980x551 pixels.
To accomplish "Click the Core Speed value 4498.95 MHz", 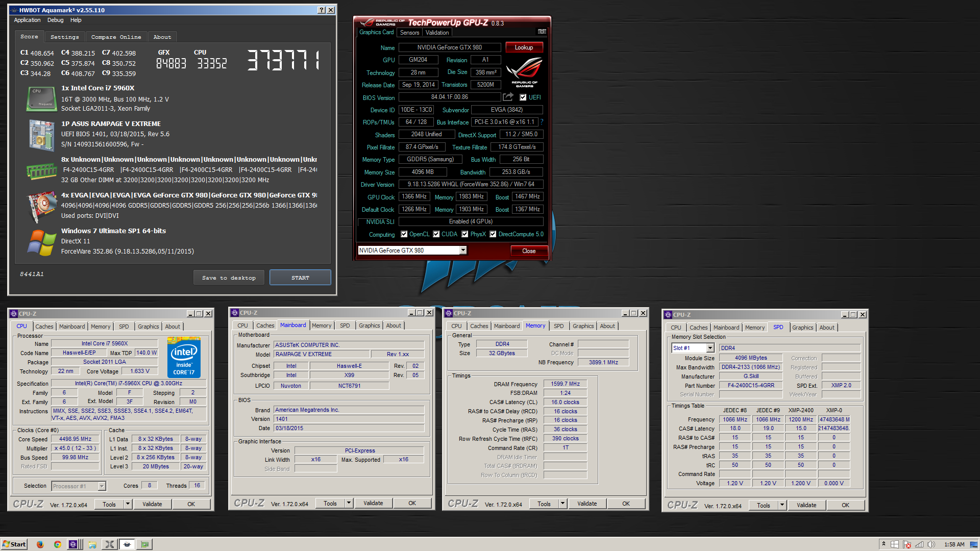I will pos(75,439).
